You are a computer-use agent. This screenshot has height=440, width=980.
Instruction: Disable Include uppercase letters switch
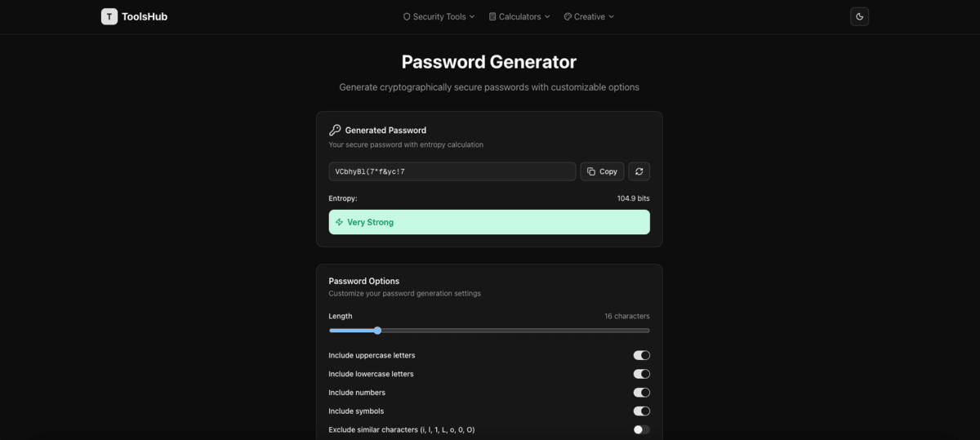642,355
